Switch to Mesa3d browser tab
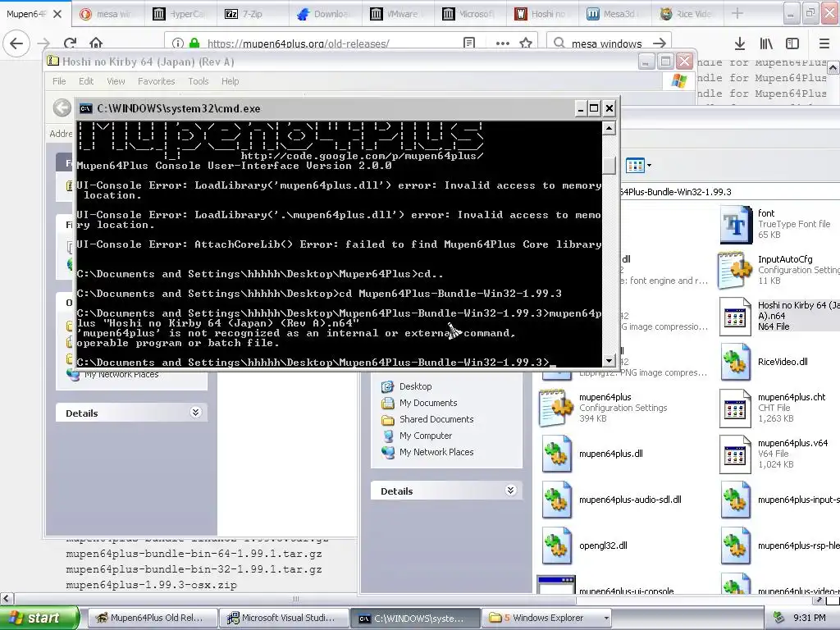Viewport: 840px width, 630px height. tap(614, 14)
